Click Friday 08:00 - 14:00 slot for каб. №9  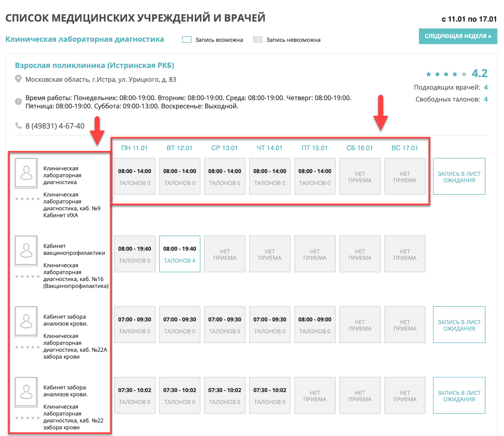click(315, 176)
